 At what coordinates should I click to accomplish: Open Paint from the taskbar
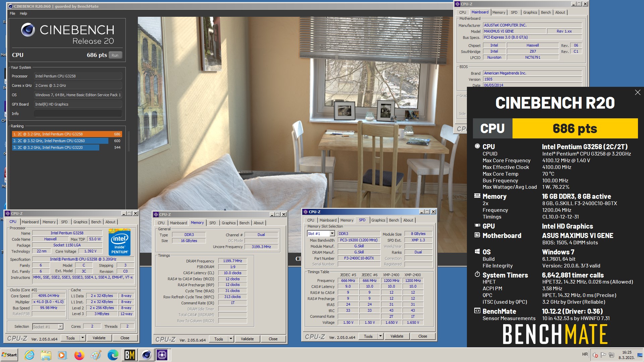point(96,355)
